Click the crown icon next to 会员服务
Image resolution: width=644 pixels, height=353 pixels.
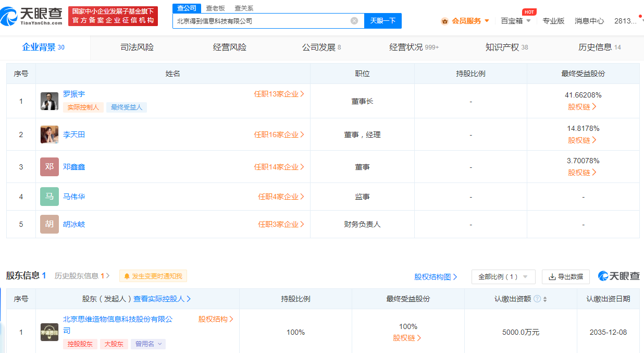pos(444,20)
